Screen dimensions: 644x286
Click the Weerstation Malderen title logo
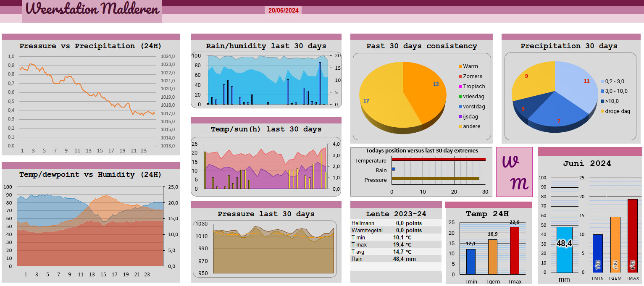tap(92, 9)
